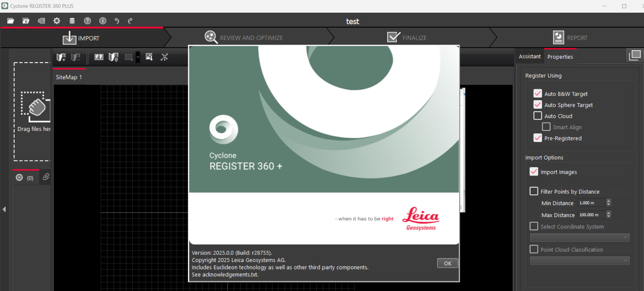Remove SiteMap icon with minus
This screenshot has width=644, height=291.
(75, 57)
